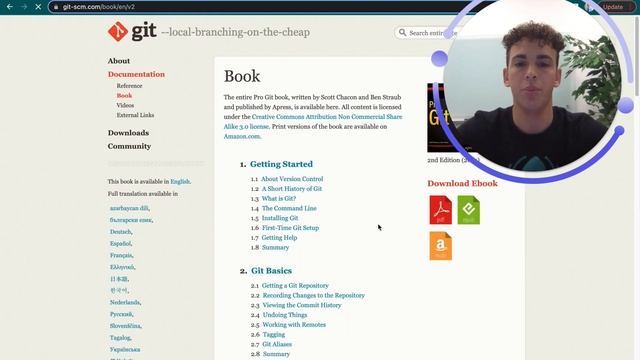Select the Українська translation
This screenshot has width=640, height=360.
click(x=125, y=350)
